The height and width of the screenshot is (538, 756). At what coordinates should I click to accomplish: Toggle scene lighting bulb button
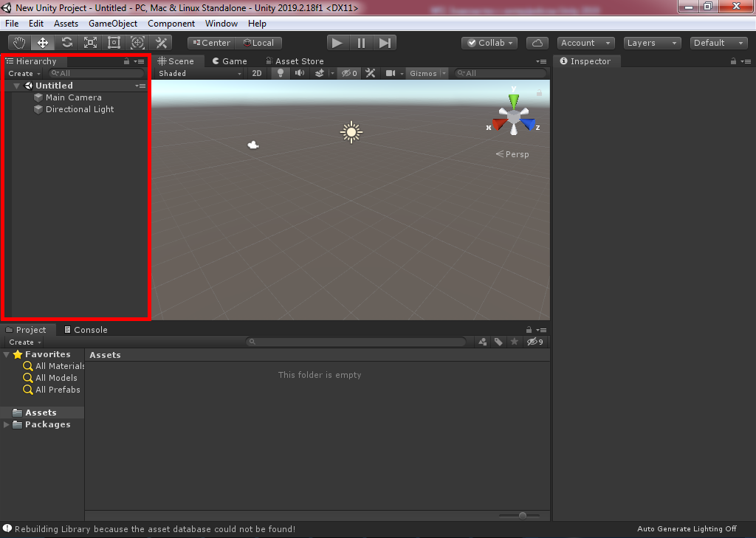pos(280,73)
